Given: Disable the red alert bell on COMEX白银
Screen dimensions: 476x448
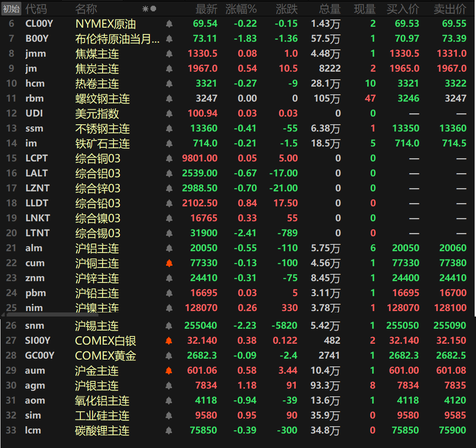Looking at the screenshot, I should 169,340.
